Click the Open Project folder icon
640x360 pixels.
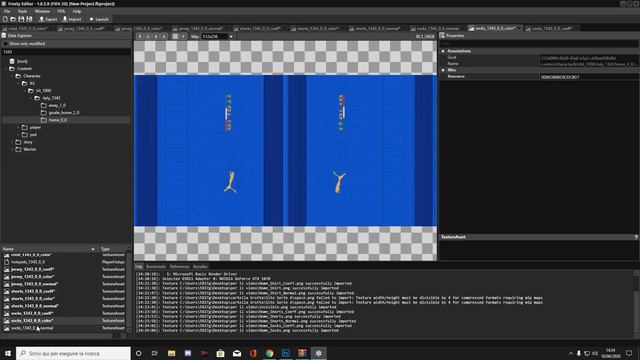point(13,19)
